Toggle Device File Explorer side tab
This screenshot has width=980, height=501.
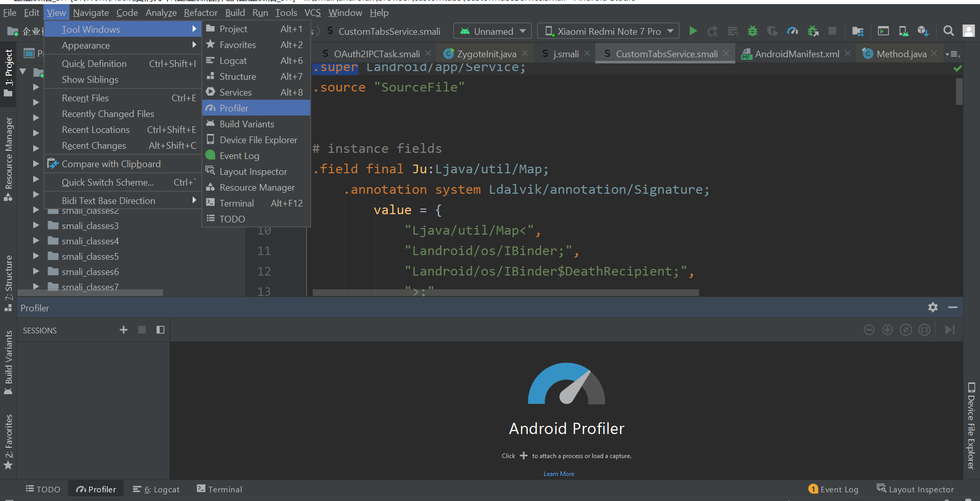pos(971,425)
